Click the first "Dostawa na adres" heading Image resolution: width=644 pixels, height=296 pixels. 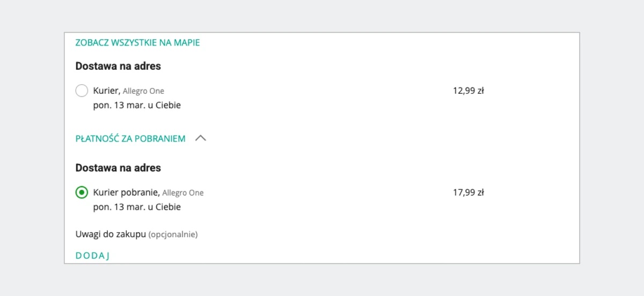pos(118,66)
